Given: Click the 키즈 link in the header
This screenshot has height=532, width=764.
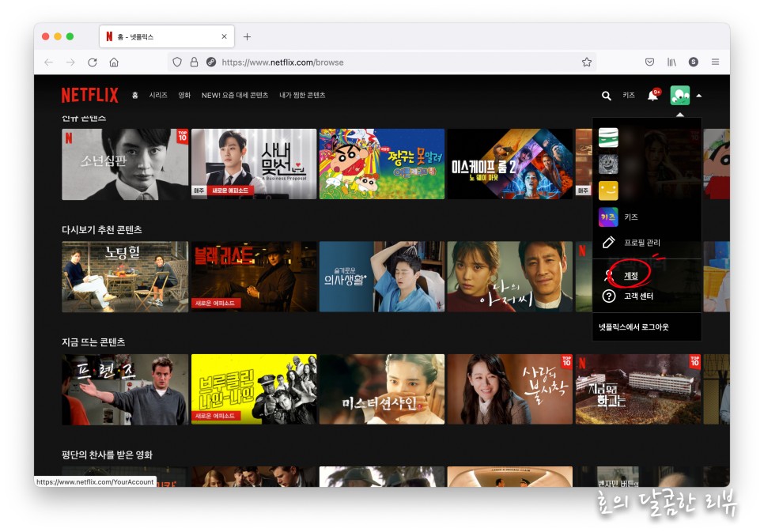Looking at the screenshot, I should [x=629, y=95].
